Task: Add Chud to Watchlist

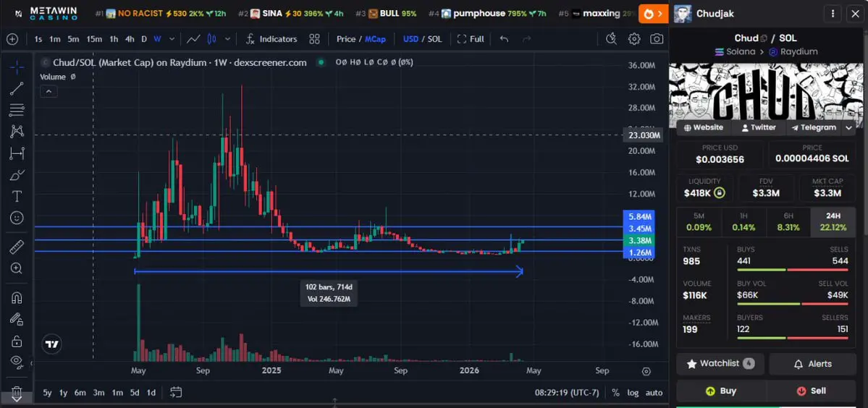Action: coord(720,364)
